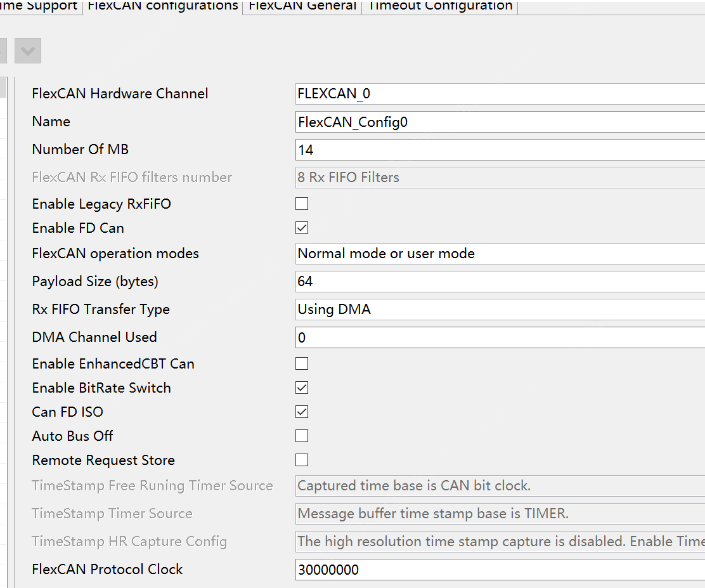This screenshot has height=588, width=705.
Task: Click the Number Of MB input field
Action: coord(500,150)
